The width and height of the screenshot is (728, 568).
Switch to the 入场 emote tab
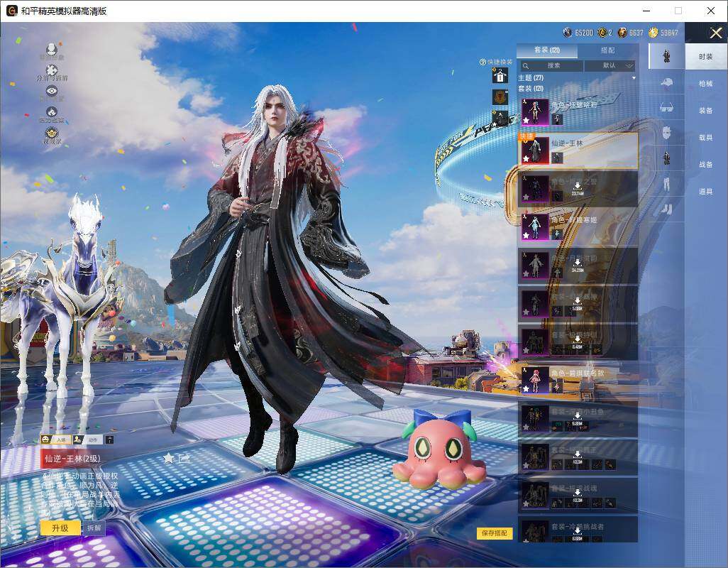(55, 439)
